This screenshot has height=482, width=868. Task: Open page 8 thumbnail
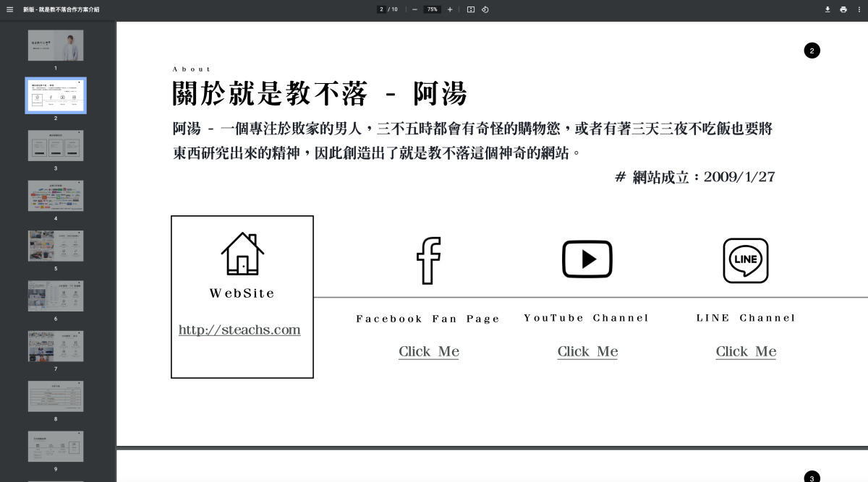[x=56, y=396]
